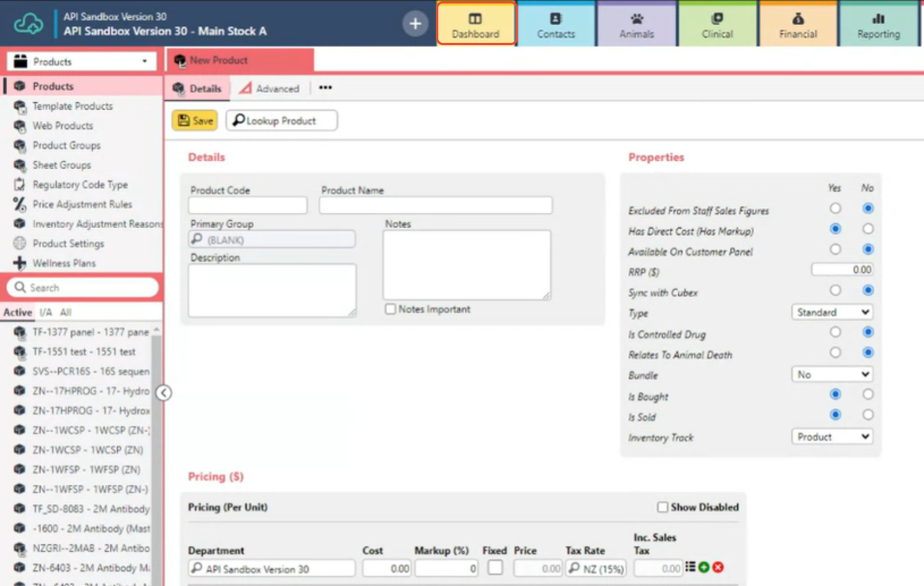Open the Contacts module

click(x=555, y=23)
